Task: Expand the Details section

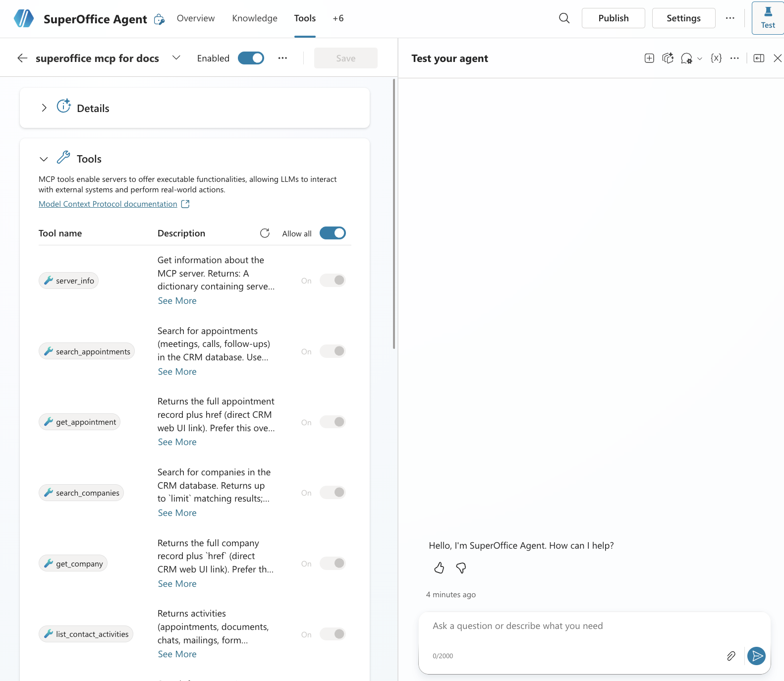Action: [x=44, y=108]
